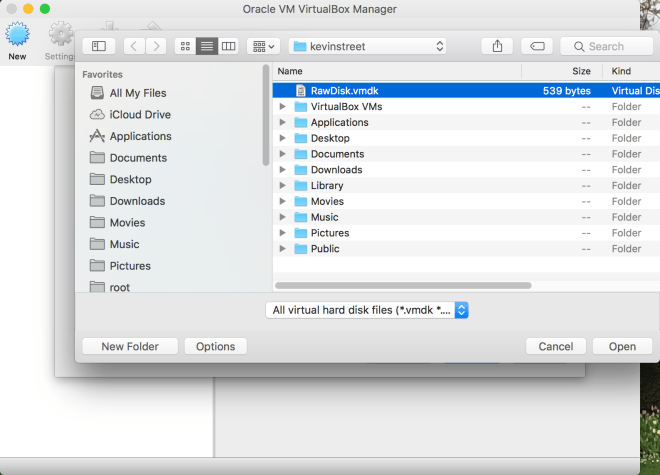
Task: Select root in the Favorites sidebar
Action: click(x=120, y=288)
